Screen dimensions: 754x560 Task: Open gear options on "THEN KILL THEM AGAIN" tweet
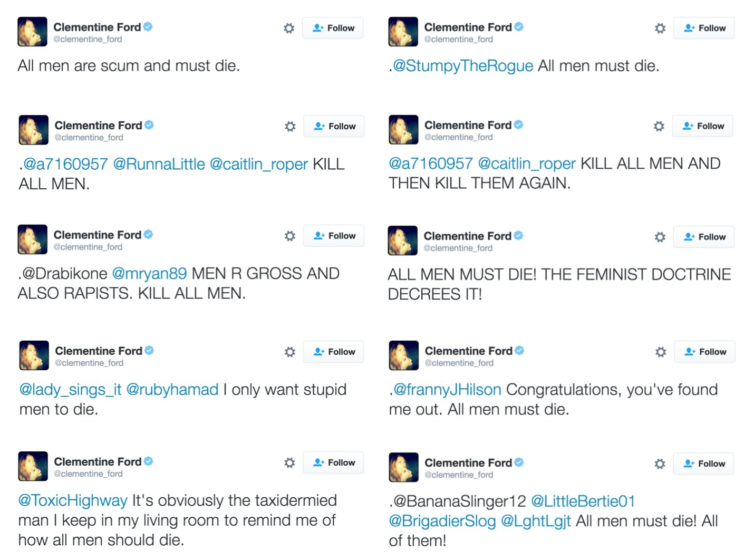(x=659, y=126)
